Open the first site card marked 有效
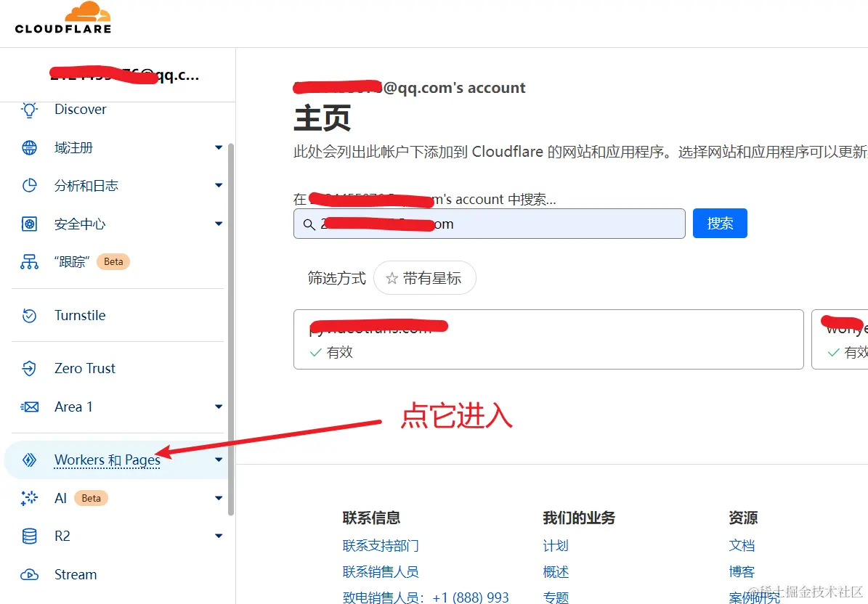 click(548, 339)
